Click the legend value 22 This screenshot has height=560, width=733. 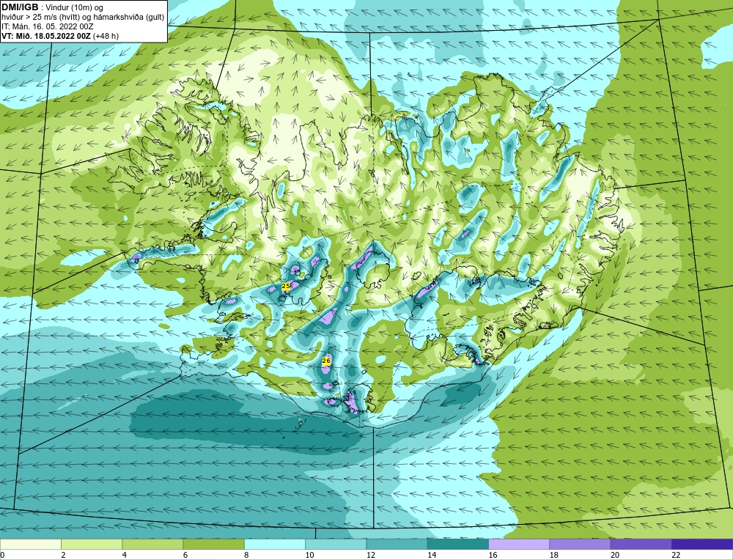click(676, 555)
